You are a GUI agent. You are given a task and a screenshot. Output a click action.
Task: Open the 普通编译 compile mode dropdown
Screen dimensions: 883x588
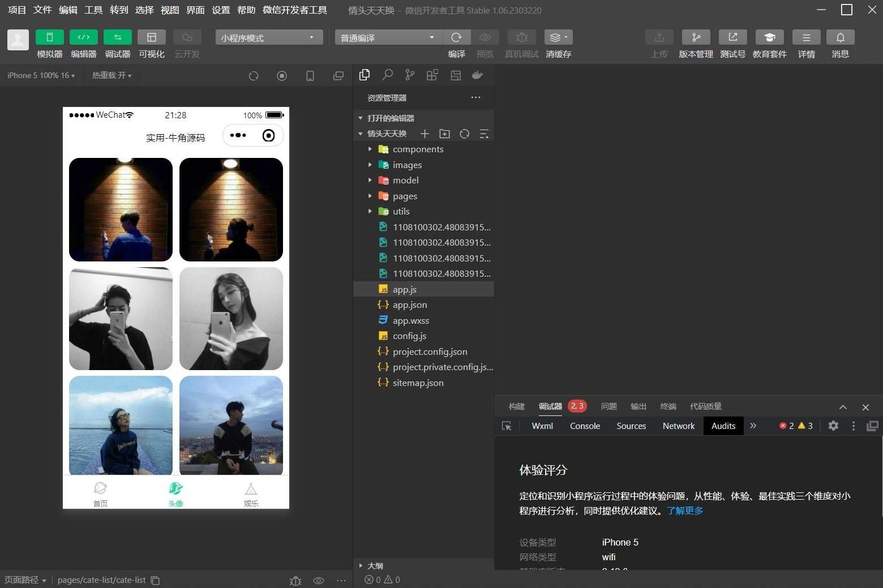[x=387, y=37]
